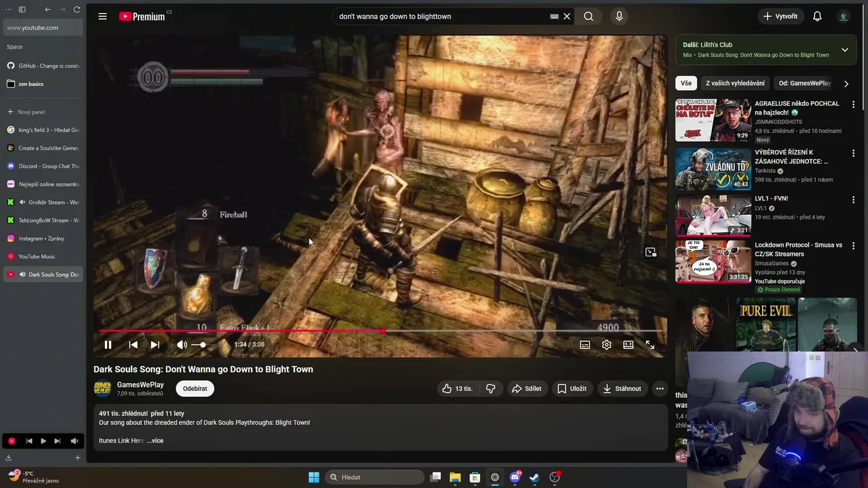The height and width of the screenshot is (488, 868).
Task: Open miniplayer icon on video
Action: [651, 252]
